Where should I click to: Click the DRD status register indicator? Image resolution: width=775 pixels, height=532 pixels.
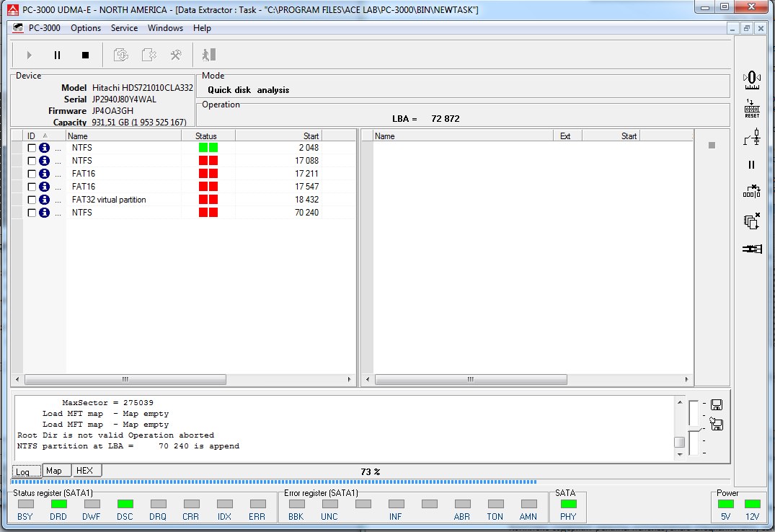pyautogui.click(x=58, y=504)
